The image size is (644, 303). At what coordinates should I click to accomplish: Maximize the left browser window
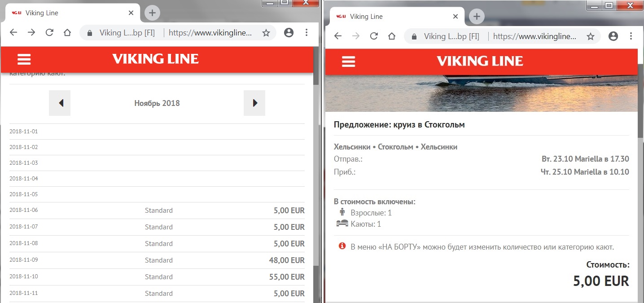pyautogui.click(x=285, y=3)
